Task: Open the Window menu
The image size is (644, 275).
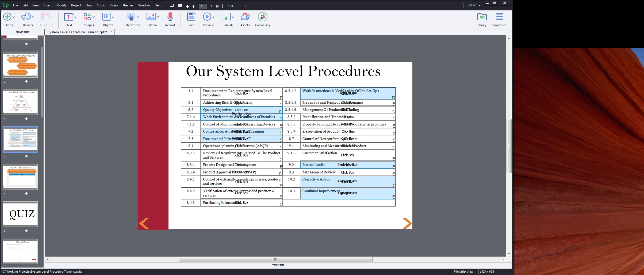Action: (x=144, y=5)
